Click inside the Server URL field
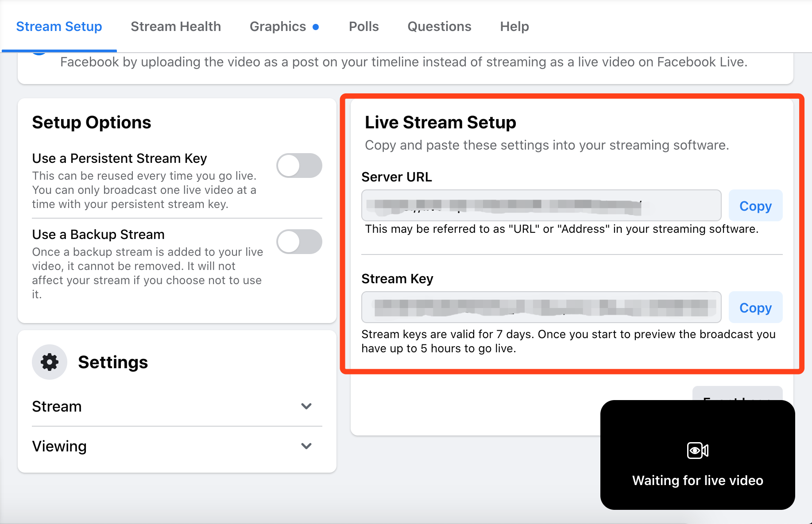Viewport: 812px width, 524px height. [x=541, y=206]
